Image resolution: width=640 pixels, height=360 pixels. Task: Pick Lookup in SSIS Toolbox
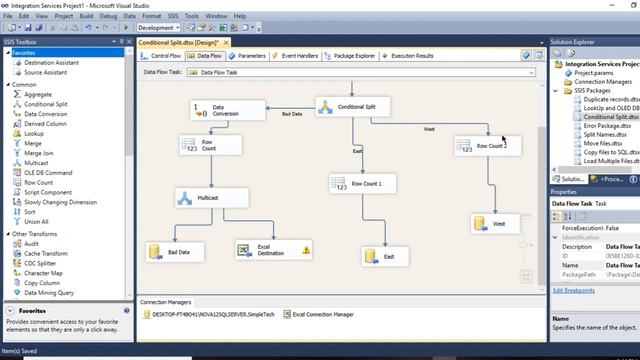coord(33,133)
